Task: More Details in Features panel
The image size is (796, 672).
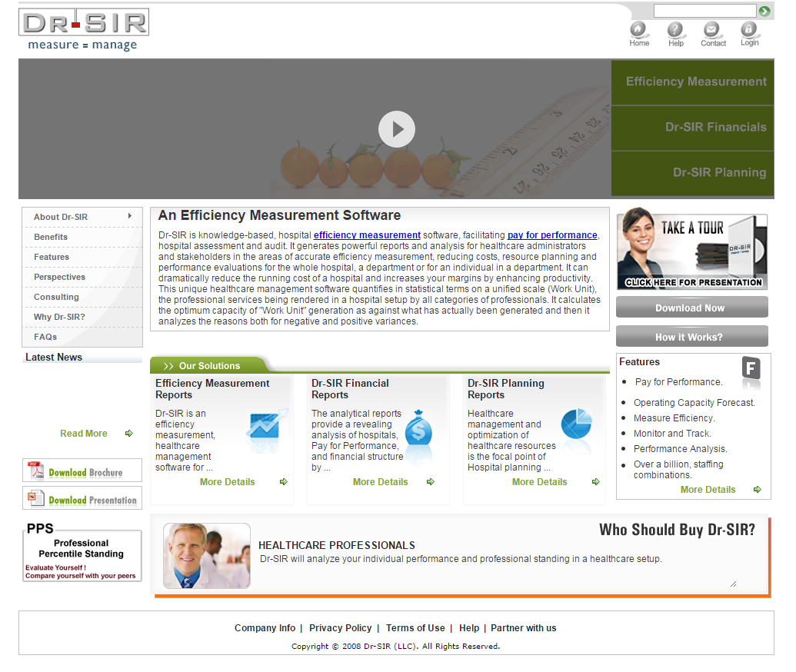Action: (x=708, y=489)
